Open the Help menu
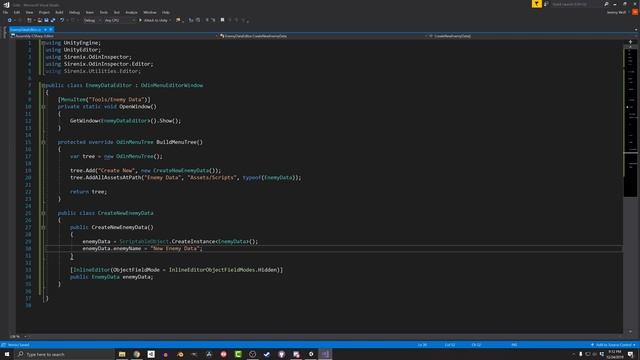Viewport: 640px width, 360px height. point(166,12)
